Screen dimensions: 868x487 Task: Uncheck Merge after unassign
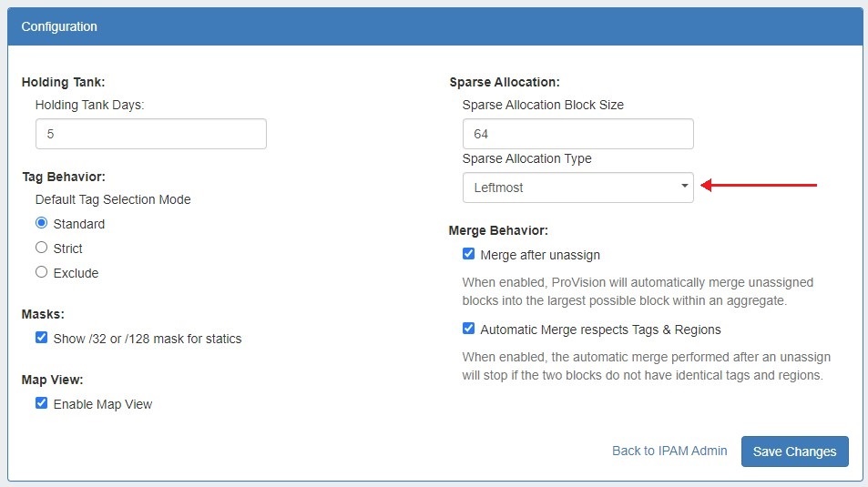468,255
